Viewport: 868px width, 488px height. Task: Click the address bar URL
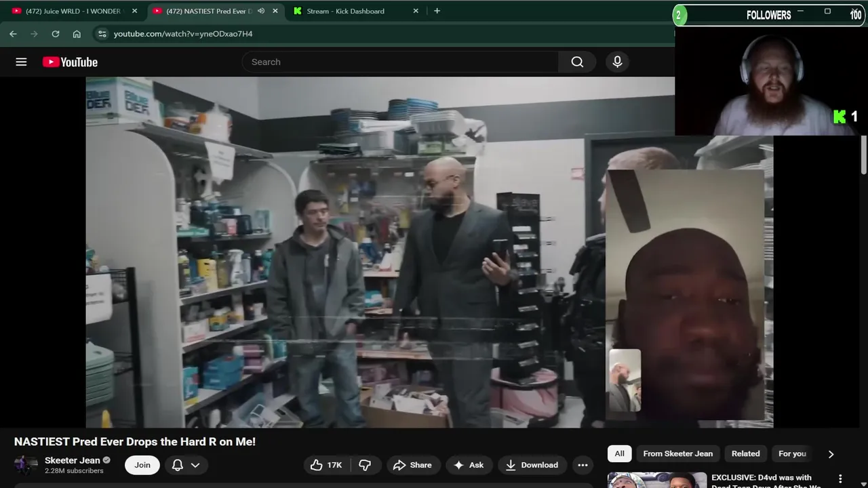(183, 34)
